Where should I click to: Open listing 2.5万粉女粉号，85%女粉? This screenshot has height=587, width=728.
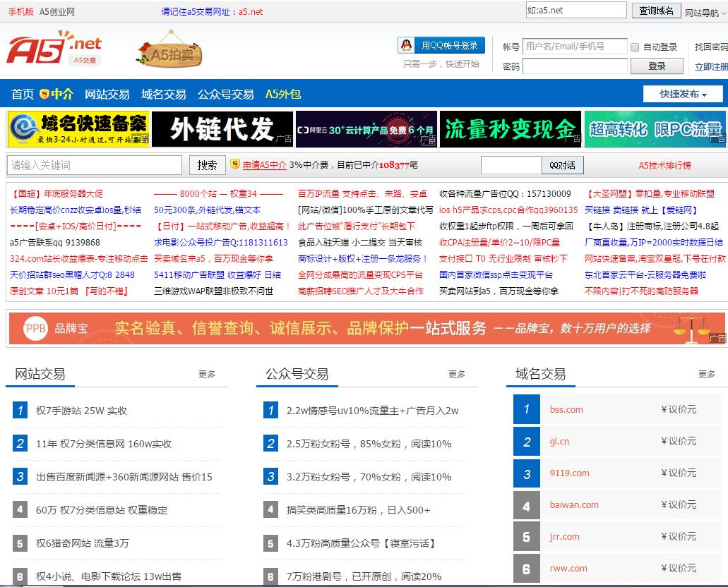tap(369, 444)
